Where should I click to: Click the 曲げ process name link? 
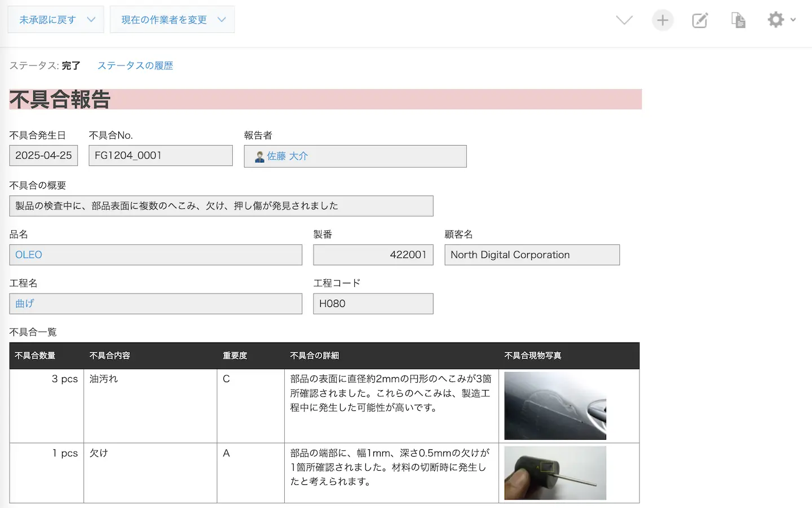point(25,304)
